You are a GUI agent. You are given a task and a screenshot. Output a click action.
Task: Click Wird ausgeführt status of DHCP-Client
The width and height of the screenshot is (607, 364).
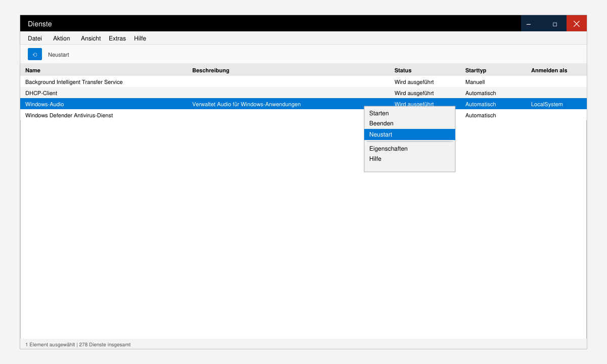pos(414,93)
